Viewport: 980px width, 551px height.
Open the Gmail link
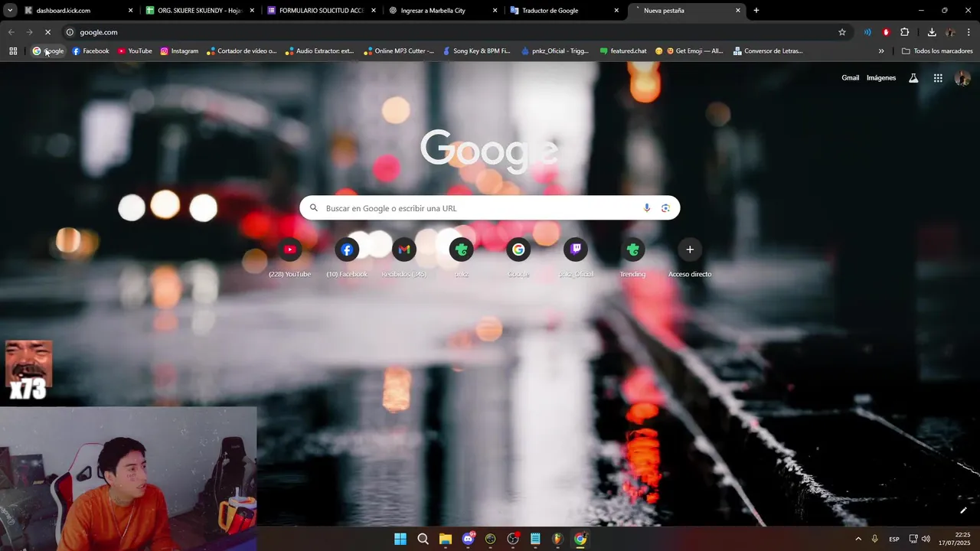point(851,78)
